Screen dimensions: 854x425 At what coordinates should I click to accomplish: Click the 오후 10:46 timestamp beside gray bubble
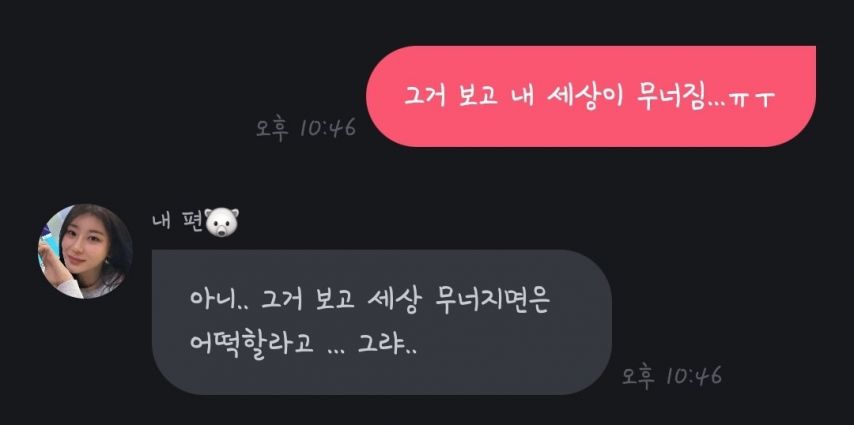point(672,377)
